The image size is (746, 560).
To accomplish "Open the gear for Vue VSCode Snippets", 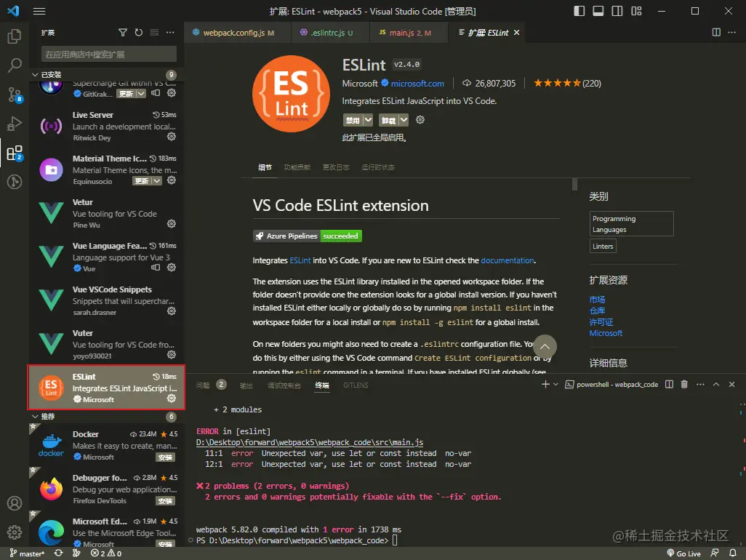I will pyautogui.click(x=172, y=311).
